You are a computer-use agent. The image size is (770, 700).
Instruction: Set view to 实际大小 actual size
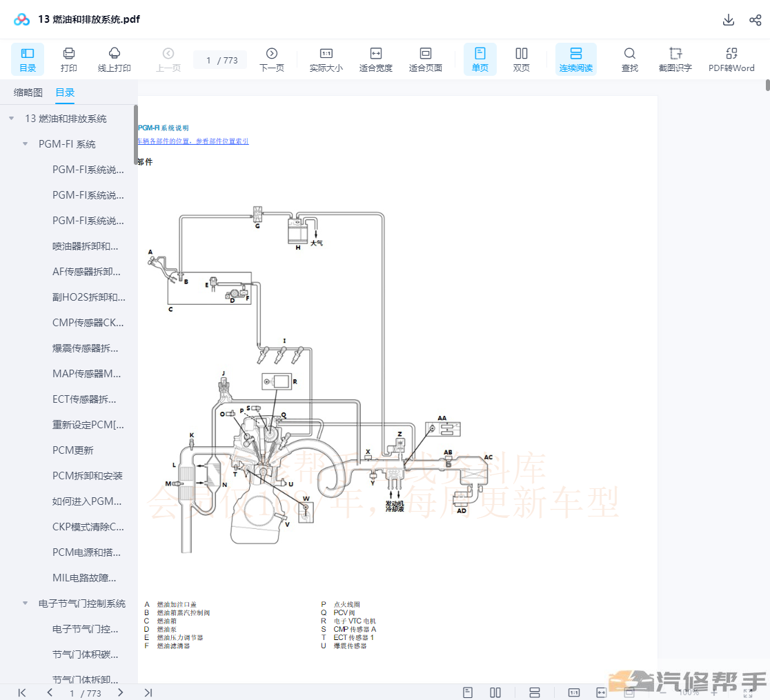point(326,59)
